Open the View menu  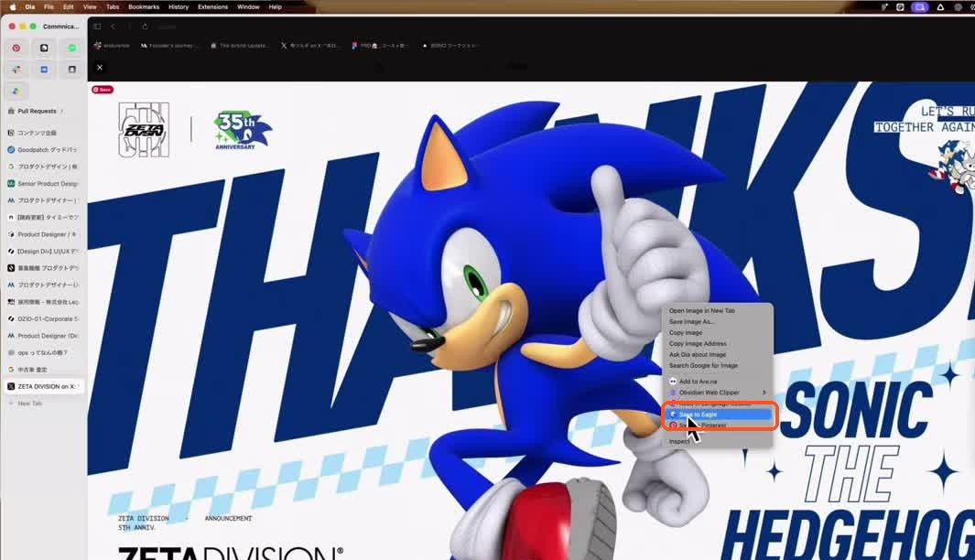90,6
